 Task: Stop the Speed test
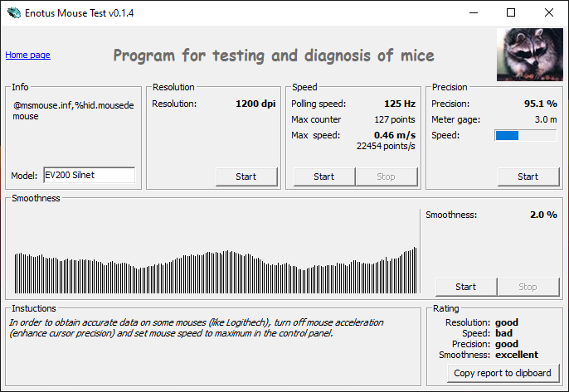point(387,177)
